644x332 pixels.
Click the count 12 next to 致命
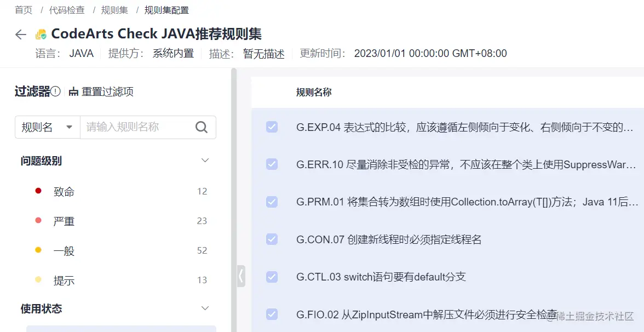202,192
